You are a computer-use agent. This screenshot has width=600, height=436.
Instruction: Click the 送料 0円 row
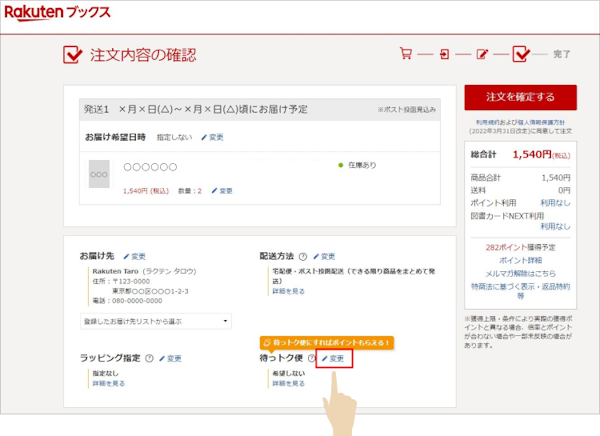520,190
